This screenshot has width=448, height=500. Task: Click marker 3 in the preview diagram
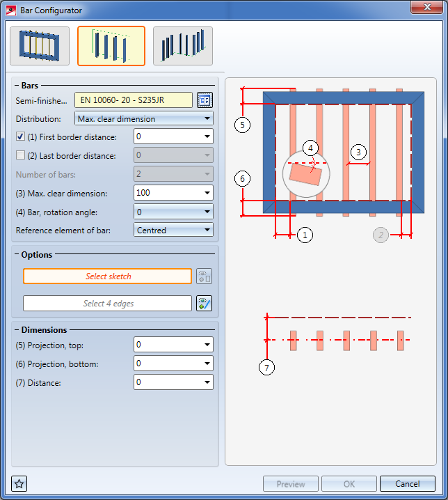click(358, 152)
